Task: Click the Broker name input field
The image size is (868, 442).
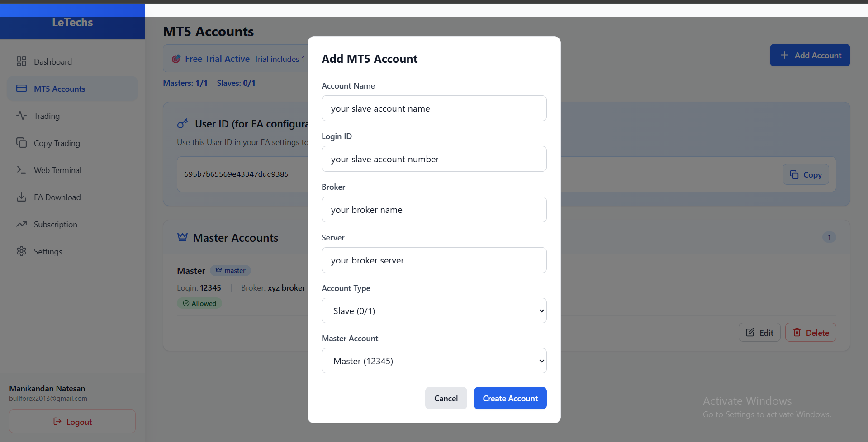Action: click(x=434, y=209)
